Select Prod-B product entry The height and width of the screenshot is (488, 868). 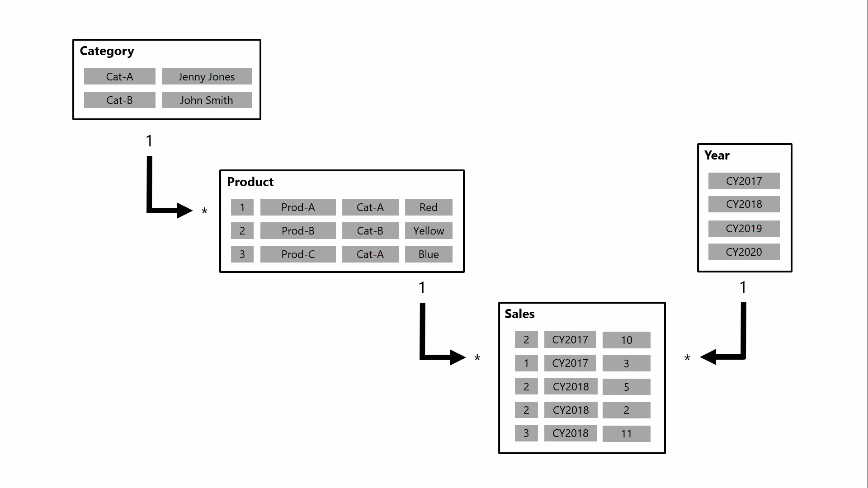(x=297, y=231)
